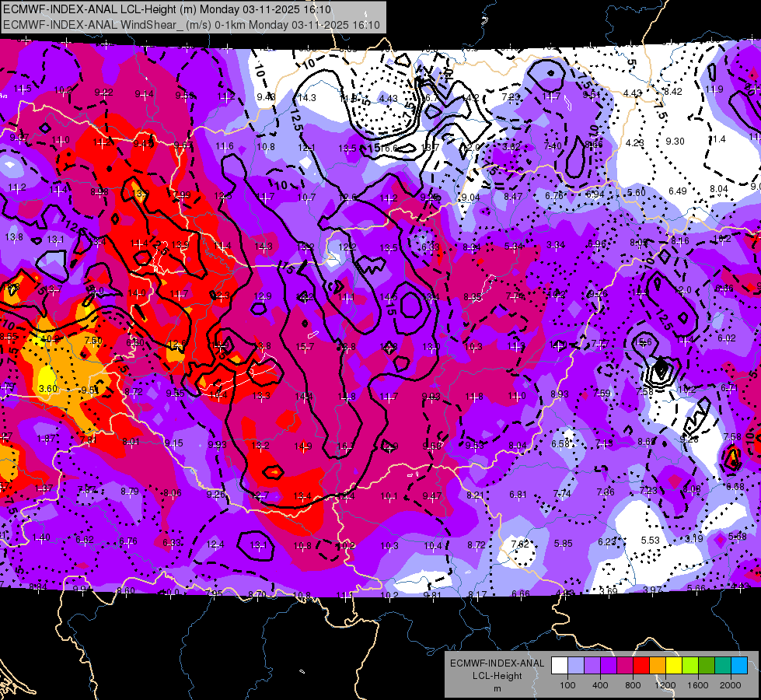The width and height of the screenshot is (761, 700).
Task: Click the wind shear value 6.81
Action: point(518,495)
